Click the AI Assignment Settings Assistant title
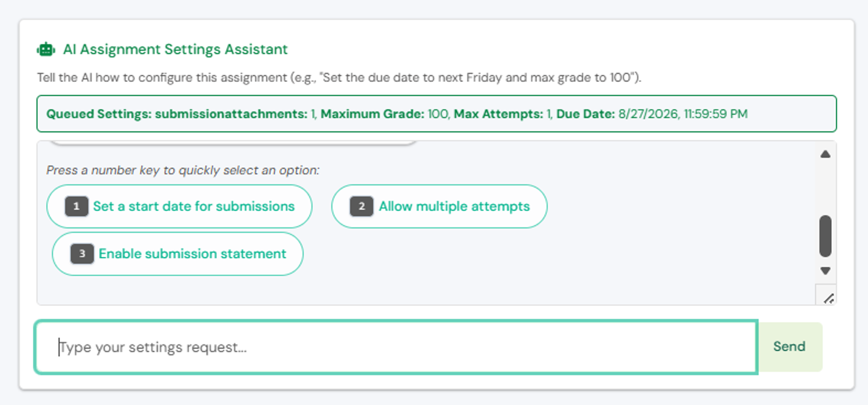Image resolution: width=868 pixels, height=405 pixels. (175, 50)
